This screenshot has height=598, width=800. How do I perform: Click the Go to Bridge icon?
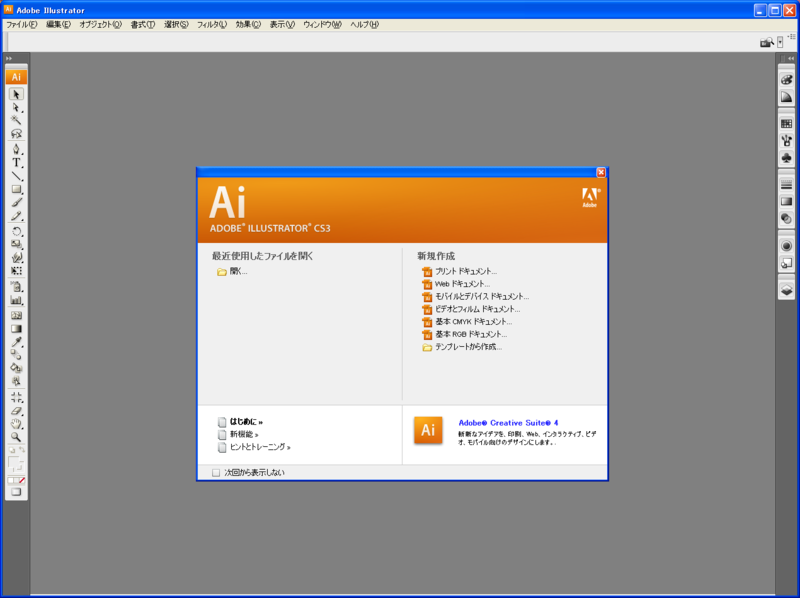[x=766, y=42]
